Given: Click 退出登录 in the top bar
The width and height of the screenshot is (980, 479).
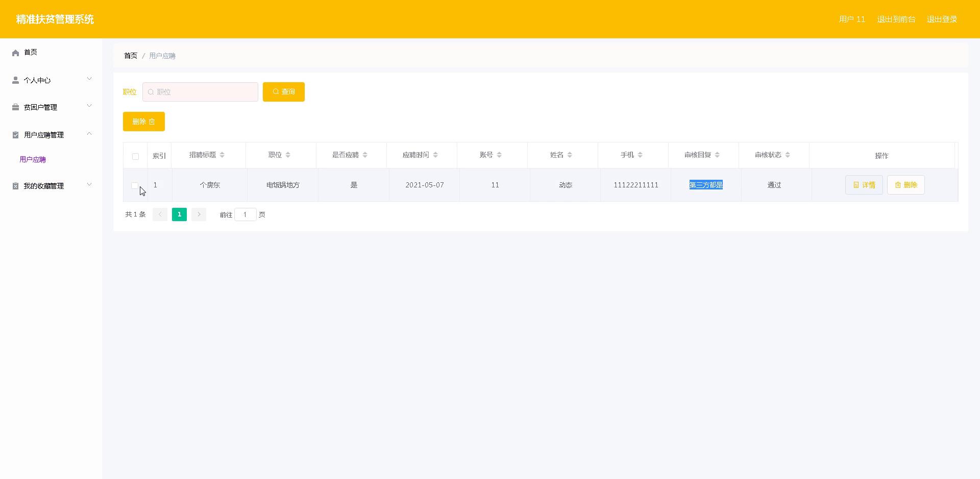Looking at the screenshot, I should click(942, 19).
